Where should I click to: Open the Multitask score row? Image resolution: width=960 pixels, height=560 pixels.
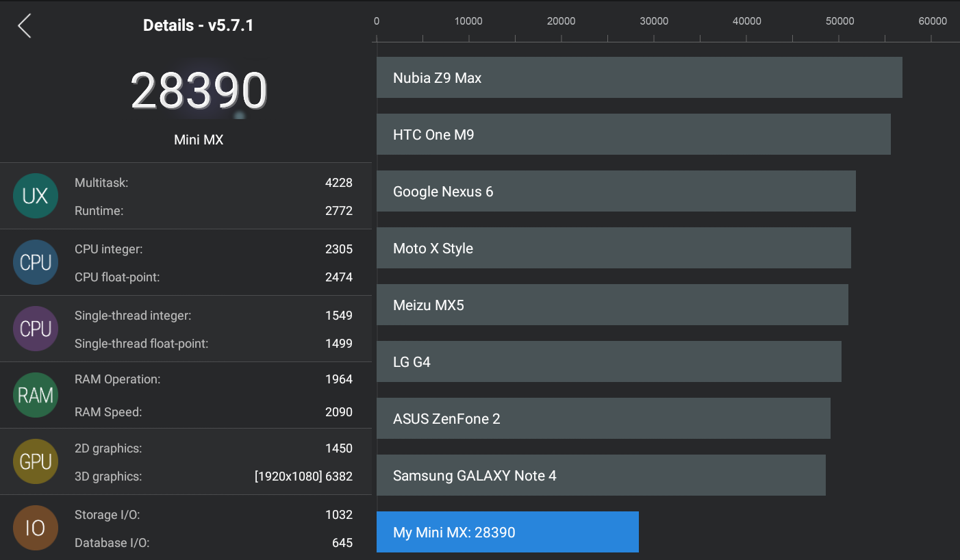[214, 183]
